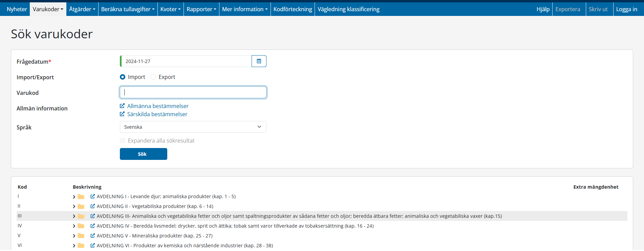Open the Språk dropdown showing Svenska
644x251 pixels.
193,127
